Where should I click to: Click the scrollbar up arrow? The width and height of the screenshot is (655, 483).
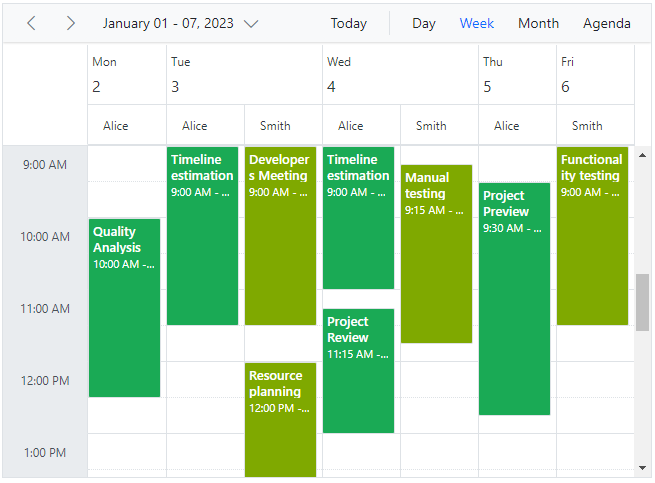coord(643,155)
